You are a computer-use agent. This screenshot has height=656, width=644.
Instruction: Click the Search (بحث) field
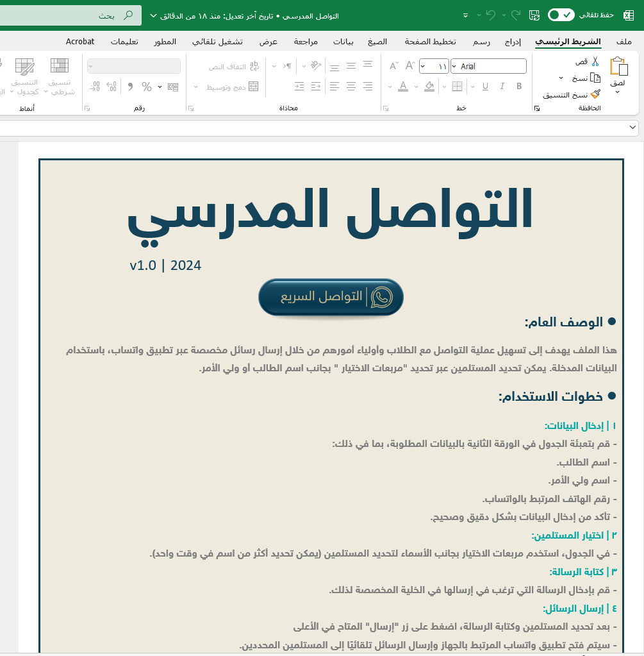[x=70, y=15]
